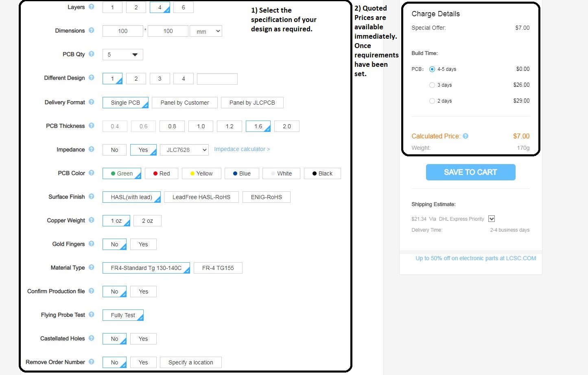Click the second dimension input field
Image resolution: width=588 pixels, height=375 pixels.
[x=168, y=31]
